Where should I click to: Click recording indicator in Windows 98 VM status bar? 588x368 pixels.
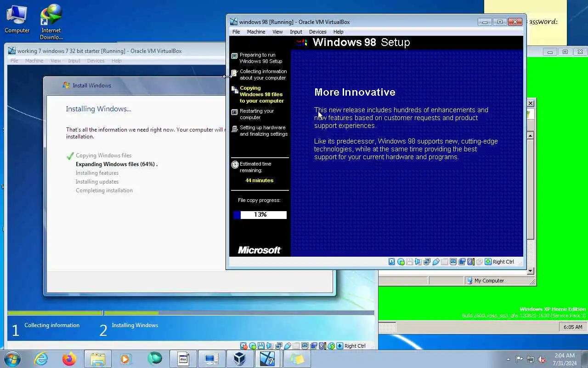(462, 262)
